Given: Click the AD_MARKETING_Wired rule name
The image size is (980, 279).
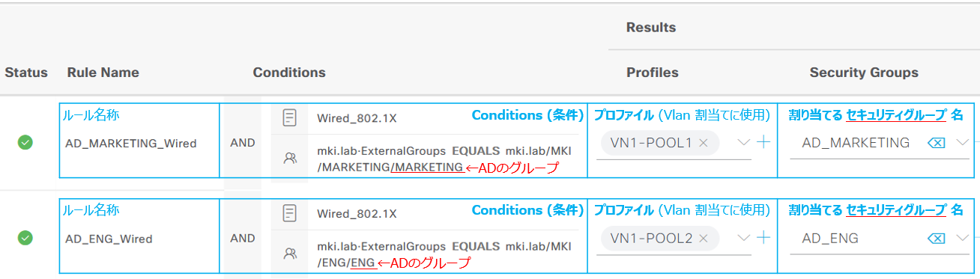Looking at the screenshot, I should pos(131,144).
